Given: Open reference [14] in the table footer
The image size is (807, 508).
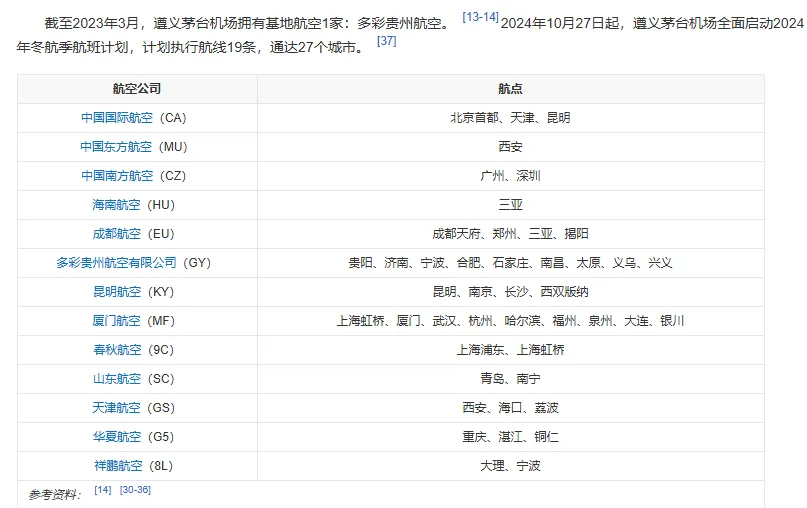Looking at the screenshot, I should 102,489.
